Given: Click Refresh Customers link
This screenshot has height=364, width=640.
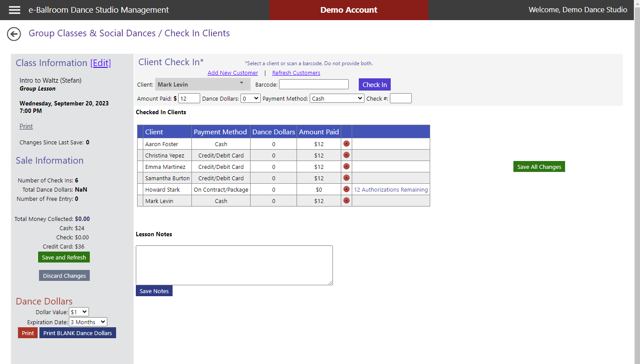Looking at the screenshot, I should point(296,73).
